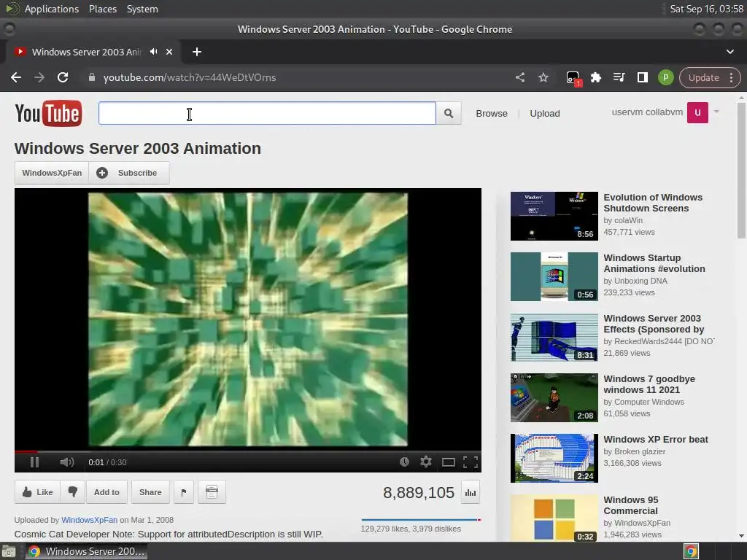Screen dimensions: 747x560
Task: Open player settings gear
Action: (426, 462)
